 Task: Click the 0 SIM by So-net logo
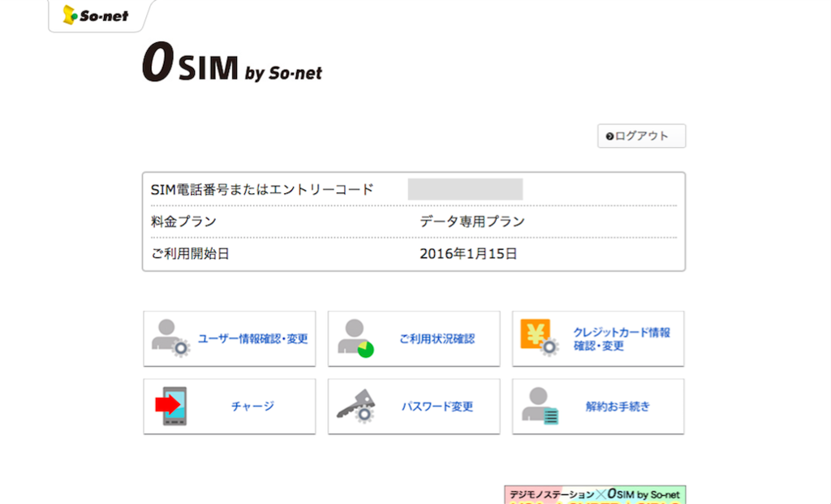pyautogui.click(x=232, y=63)
